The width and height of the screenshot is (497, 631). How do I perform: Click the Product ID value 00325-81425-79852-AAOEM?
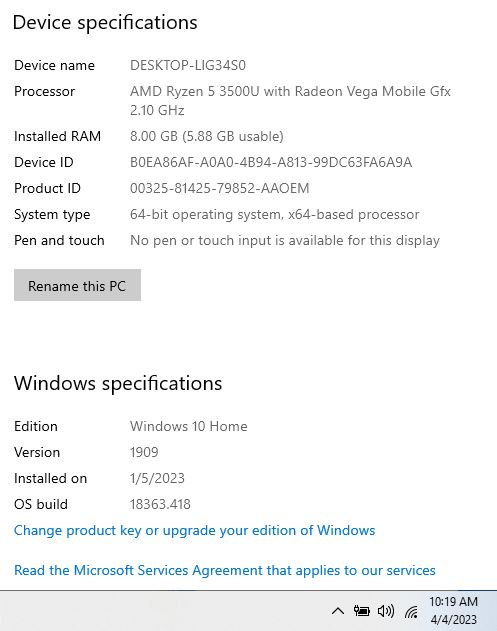(219, 188)
